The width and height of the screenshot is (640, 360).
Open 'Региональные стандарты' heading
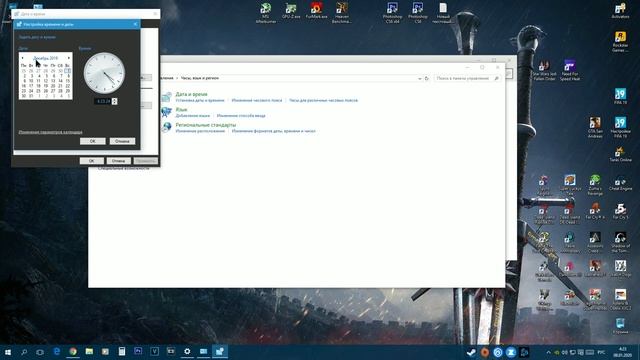click(x=206, y=125)
